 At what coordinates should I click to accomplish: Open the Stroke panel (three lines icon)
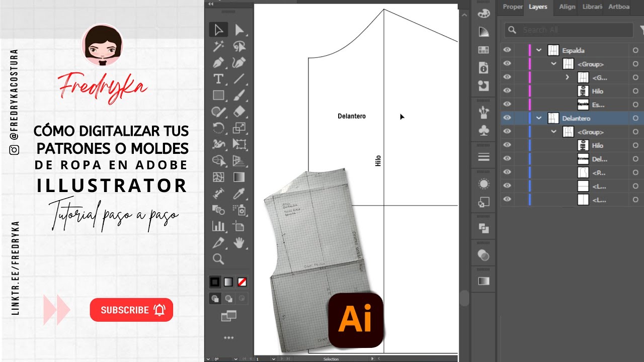tap(484, 157)
